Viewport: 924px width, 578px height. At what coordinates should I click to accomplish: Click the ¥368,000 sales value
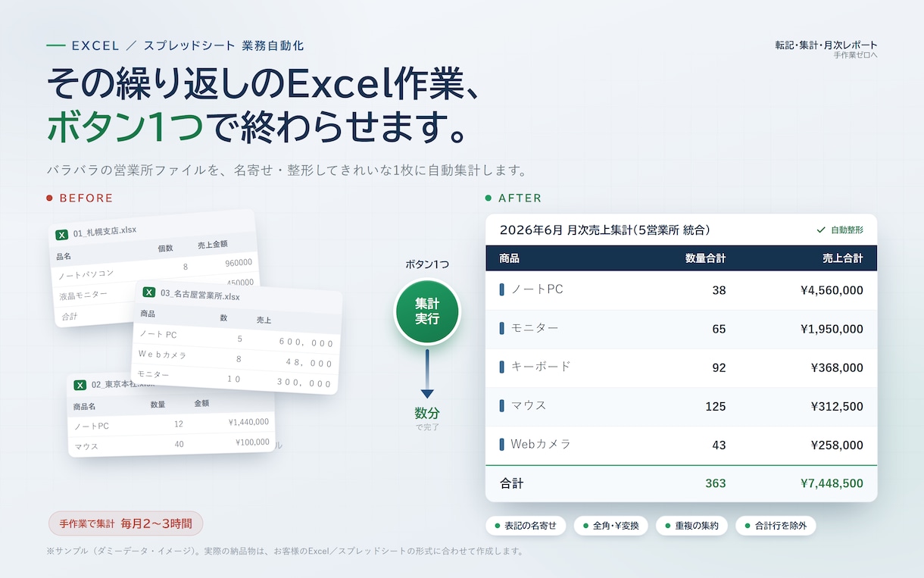point(837,367)
